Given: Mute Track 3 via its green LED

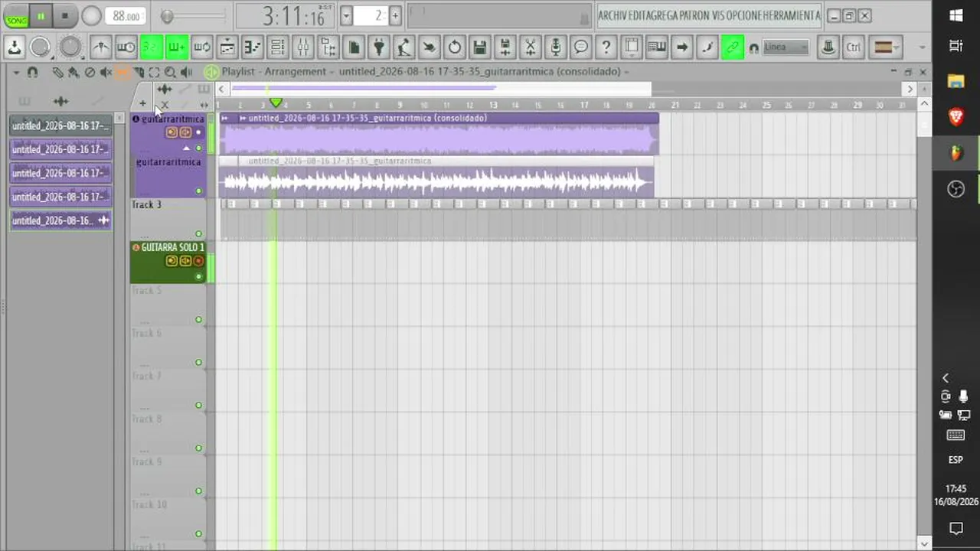Looking at the screenshot, I should tap(199, 234).
